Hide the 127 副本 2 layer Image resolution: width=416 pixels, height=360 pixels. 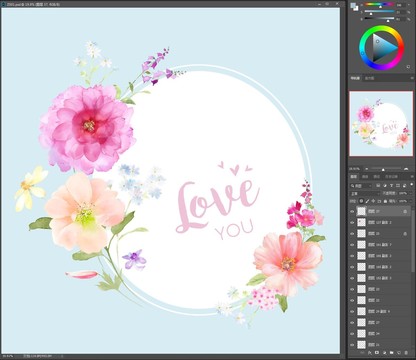click(352, 222)
